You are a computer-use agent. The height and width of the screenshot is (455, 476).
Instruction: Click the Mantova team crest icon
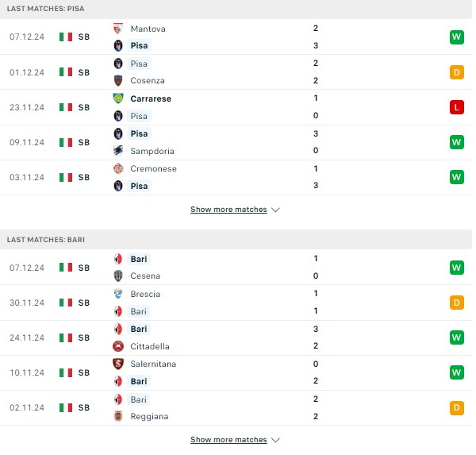(x=118, y=29)
